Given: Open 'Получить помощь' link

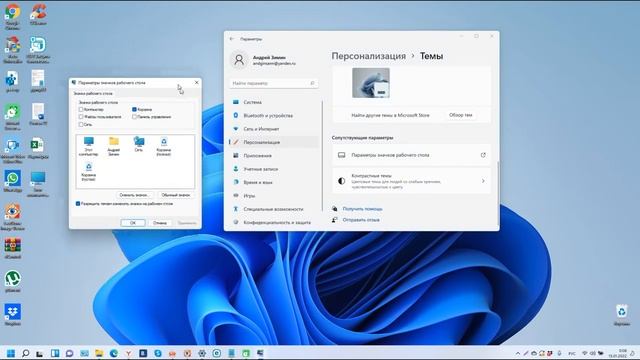Looking at the screenshot, I should pos(362,209).
